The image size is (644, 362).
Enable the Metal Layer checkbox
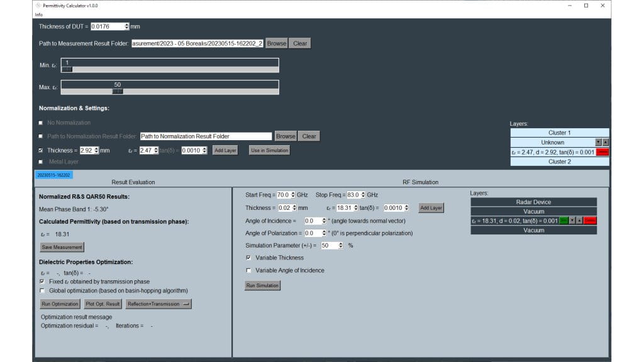coord(41,162)
